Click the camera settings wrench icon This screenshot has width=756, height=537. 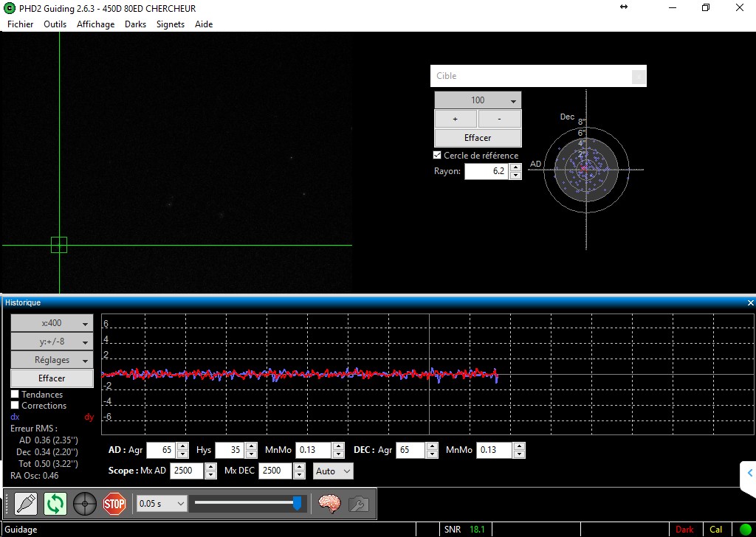click(x=358, y=504)
